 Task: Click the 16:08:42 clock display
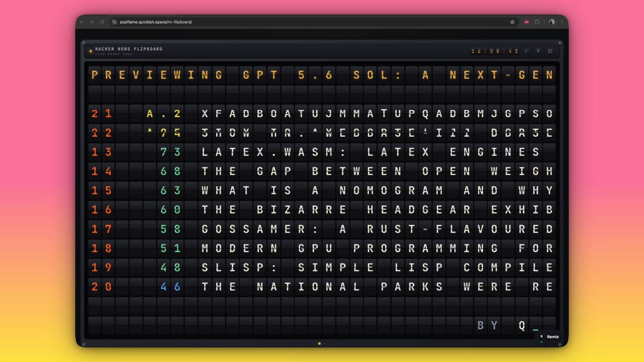[x=495, y=51]
